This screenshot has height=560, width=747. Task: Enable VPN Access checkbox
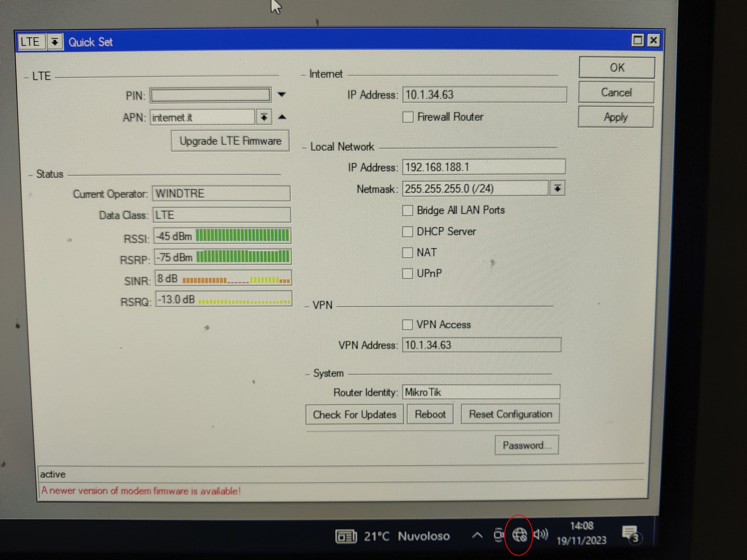pos(407,325)
